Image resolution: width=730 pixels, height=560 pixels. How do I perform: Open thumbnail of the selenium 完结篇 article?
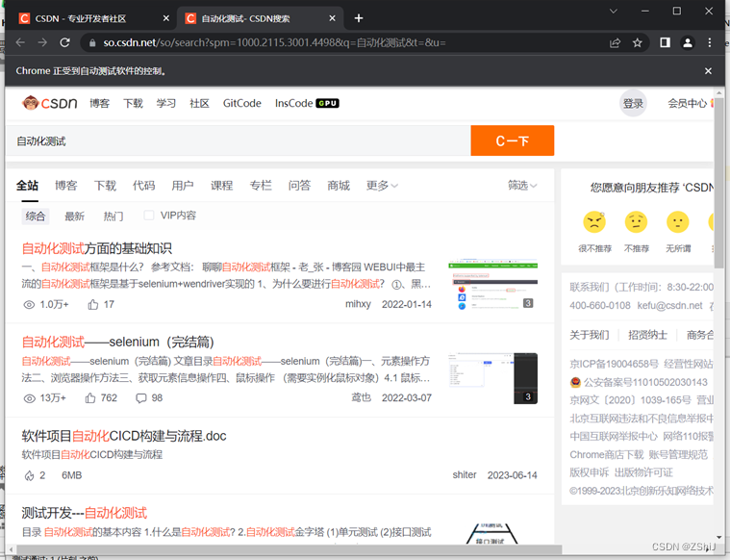tap(493, 378)
